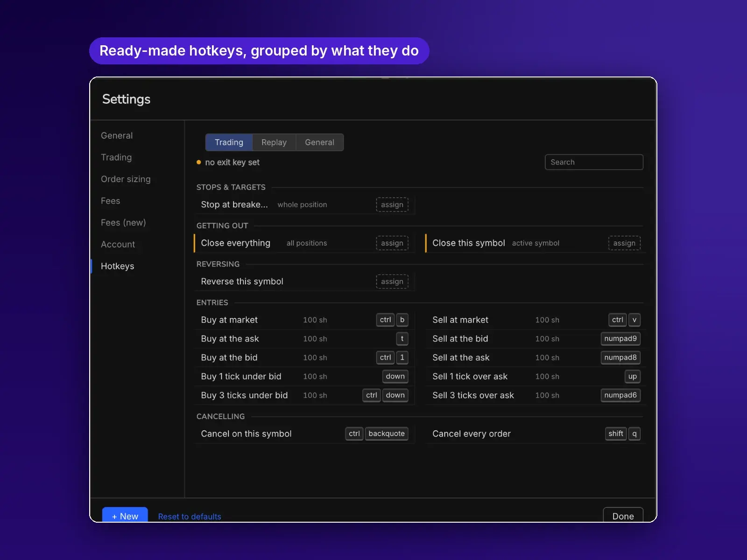
Task: Click the Buy 1 tick under bid label
Action: tap(241, 376)
